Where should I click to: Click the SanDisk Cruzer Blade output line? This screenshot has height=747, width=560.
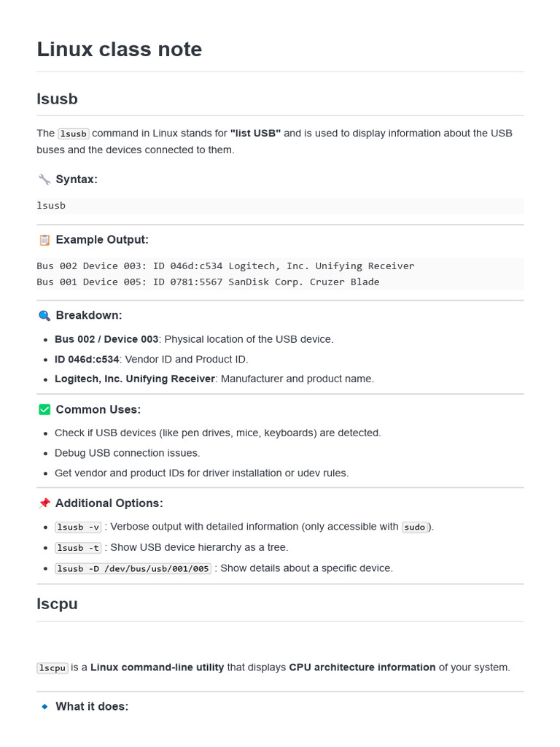click(208, 282)
